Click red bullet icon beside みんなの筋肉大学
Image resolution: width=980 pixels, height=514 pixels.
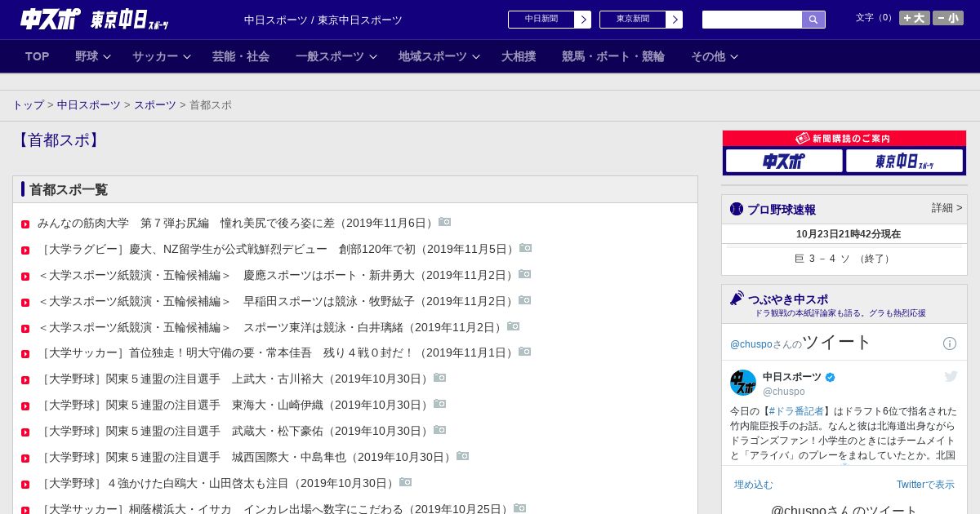pyautogui.click(x=25, y=224)
